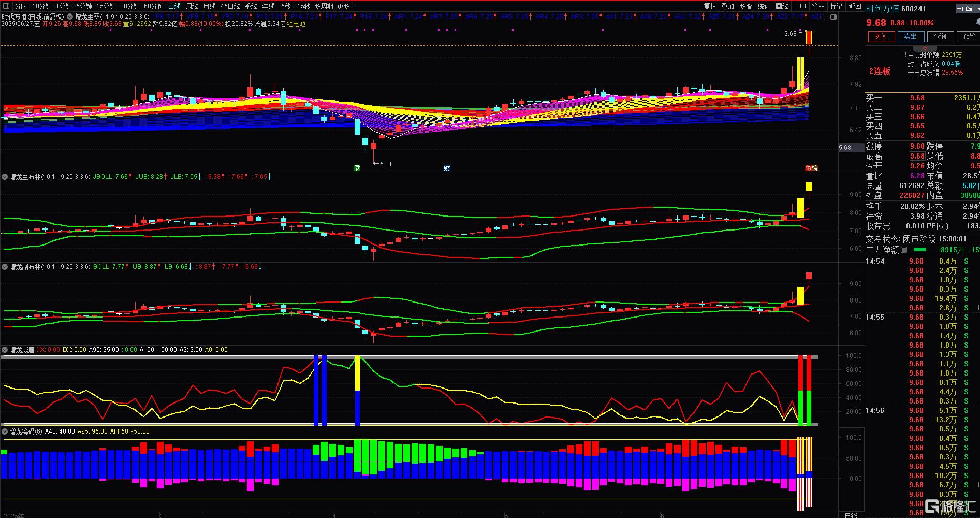Viewport: 980px width, 518px height.
Task: Click the 买五 price 9.62
Action: click(917, 135)
